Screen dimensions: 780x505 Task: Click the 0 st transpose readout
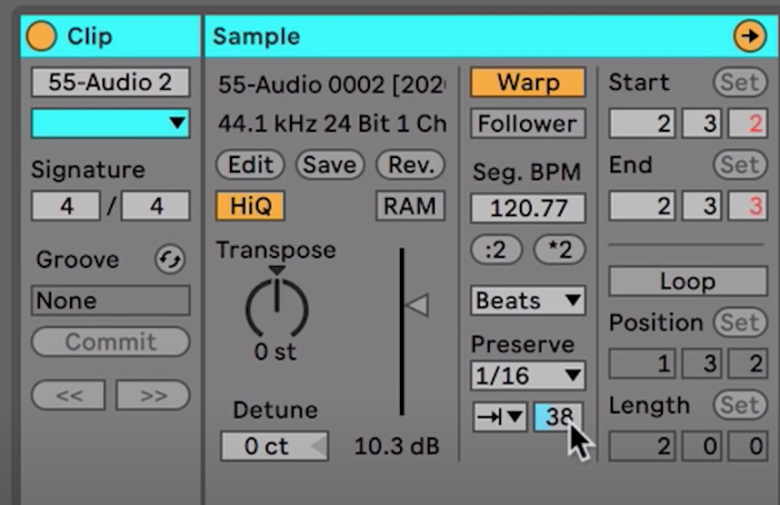pos(275,352)
